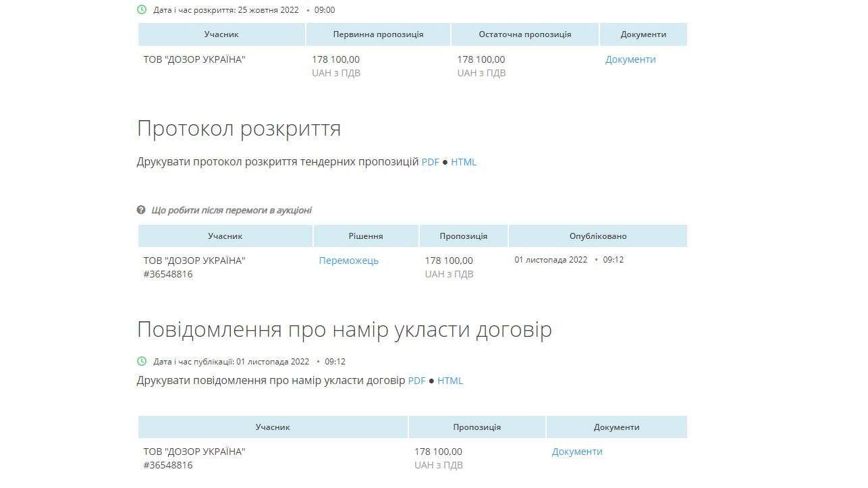The height and width of the screenshot is (488, 868).
Task: Download the disclosure protocol as PDF
Action: click(x=430, y=162)
